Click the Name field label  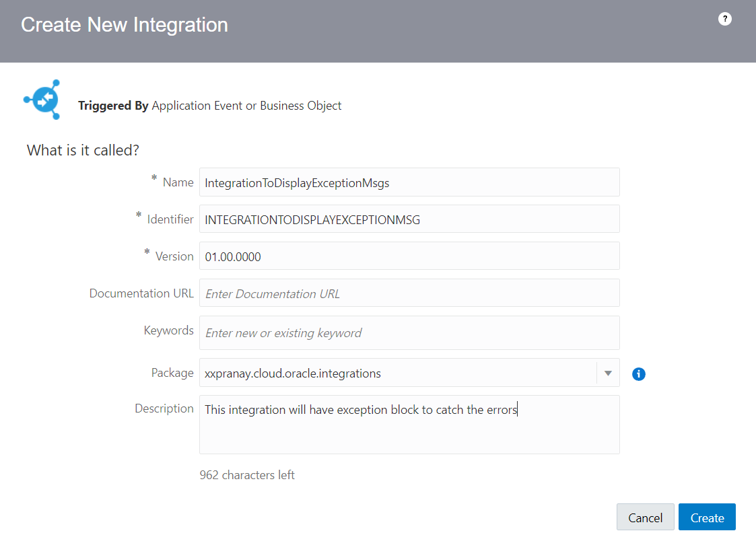tap(178, 182)
